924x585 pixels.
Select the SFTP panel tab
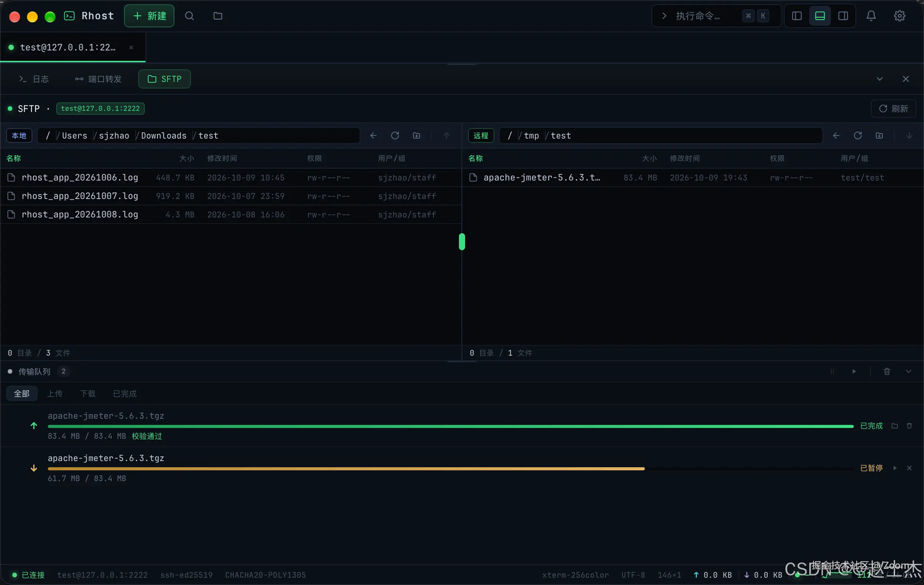pos(164,79)
